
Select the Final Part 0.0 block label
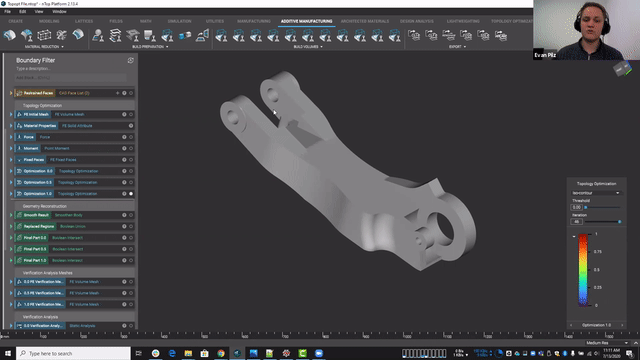click(35, 238)
